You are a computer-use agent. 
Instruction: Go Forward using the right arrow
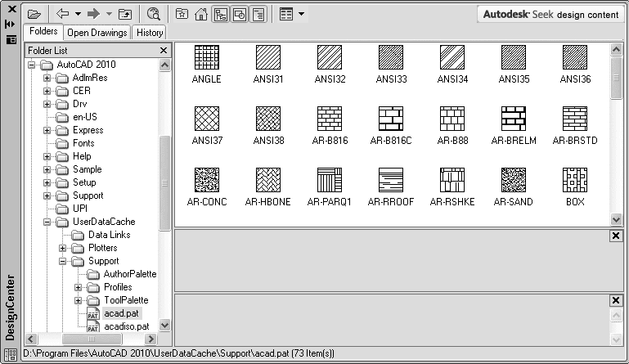tap(93, 14)
